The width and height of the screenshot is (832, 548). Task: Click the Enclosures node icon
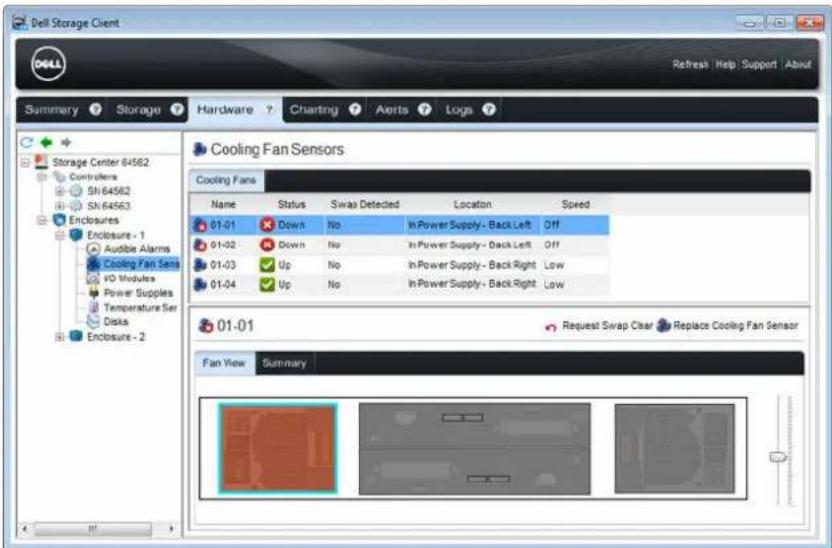click(x=59, y=220)
